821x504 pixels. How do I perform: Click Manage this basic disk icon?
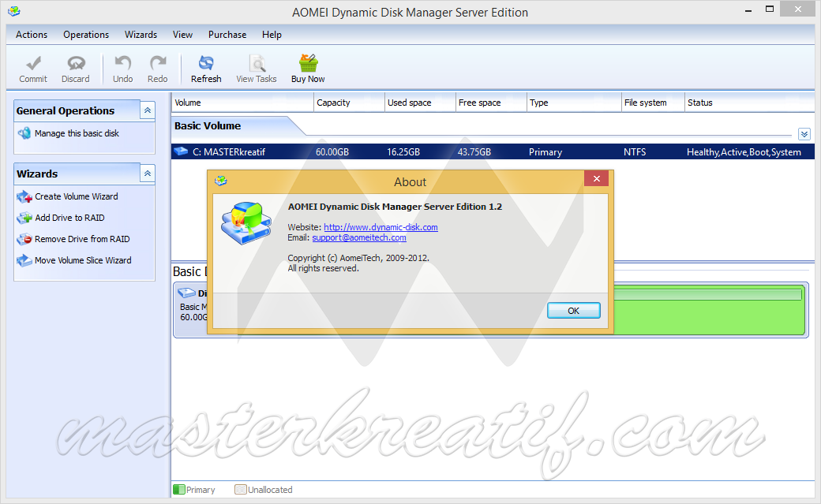tap(24, 133)
